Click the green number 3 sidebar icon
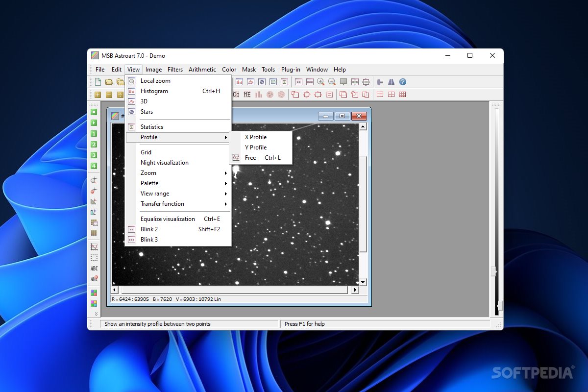Viewport: 588px width, 392px height. pos(94,155)
